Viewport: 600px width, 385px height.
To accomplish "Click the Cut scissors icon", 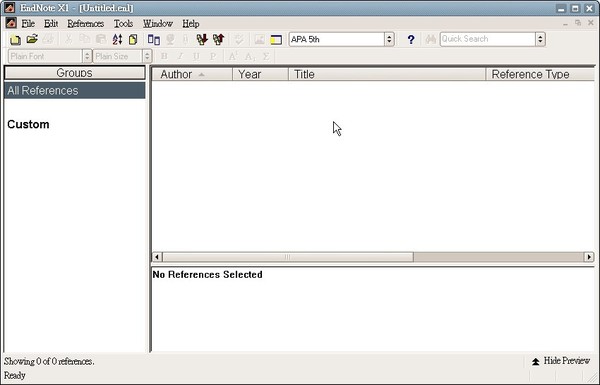I will click(68, 39).
